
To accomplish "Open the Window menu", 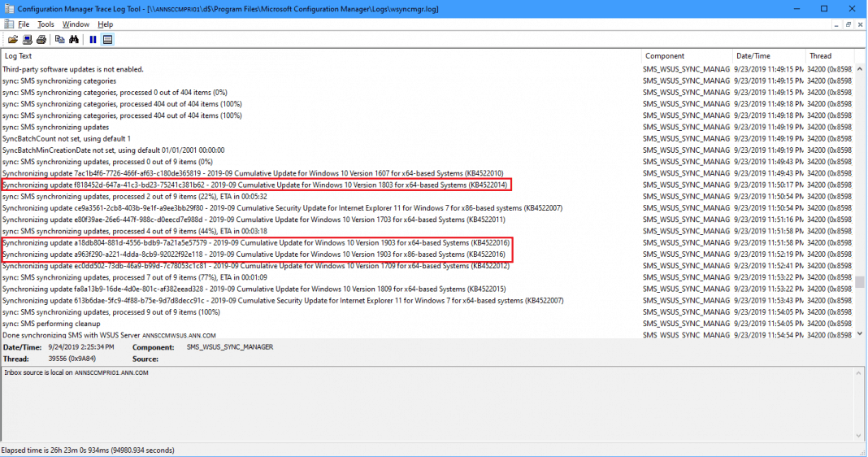I will (x=76, y=24).
